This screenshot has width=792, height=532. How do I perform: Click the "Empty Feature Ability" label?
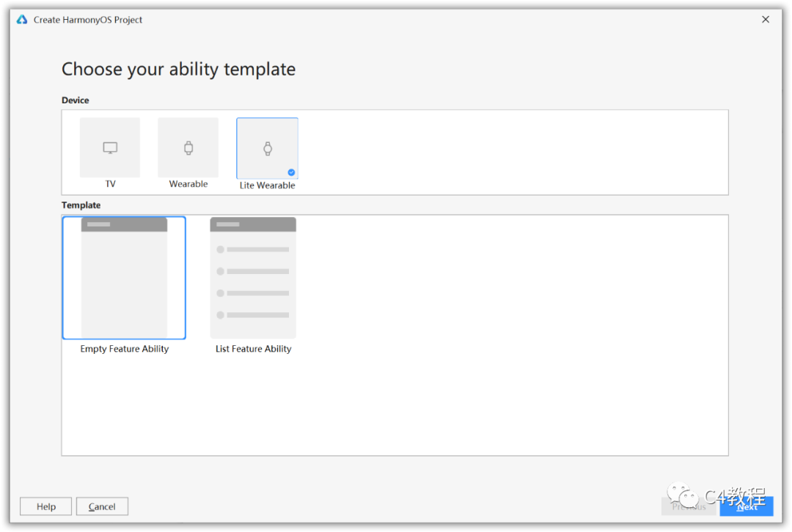tap(124, 349)
